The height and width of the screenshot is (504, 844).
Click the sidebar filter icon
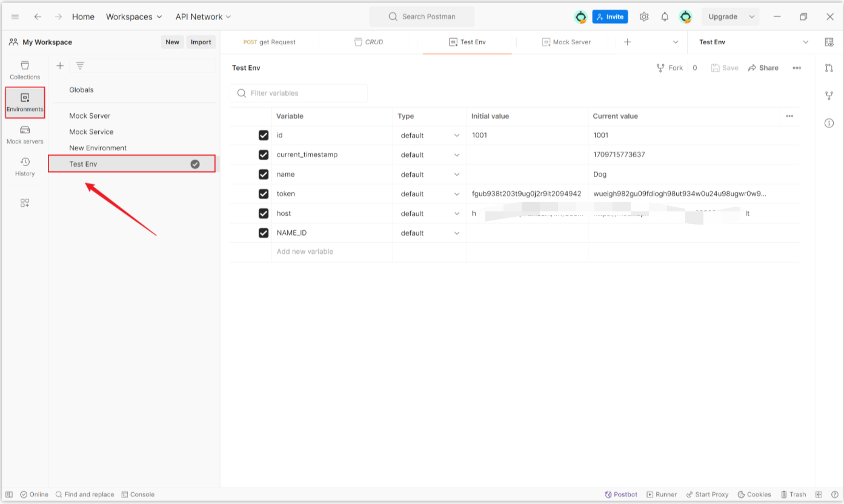[x=79, y=65]
